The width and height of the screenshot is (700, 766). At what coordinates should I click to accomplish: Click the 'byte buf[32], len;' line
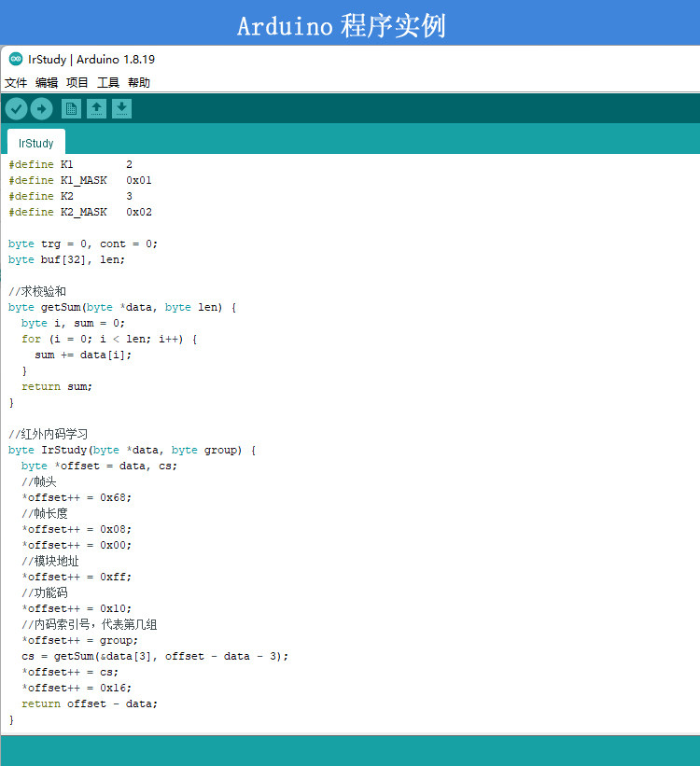(x=67, y=259)
